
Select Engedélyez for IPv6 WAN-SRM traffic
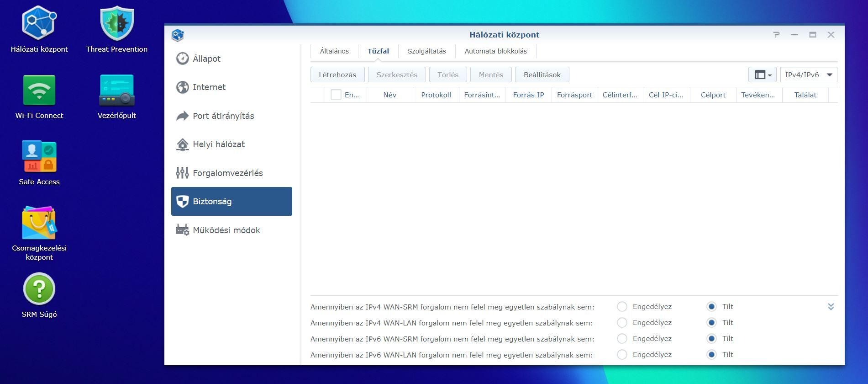622,339
